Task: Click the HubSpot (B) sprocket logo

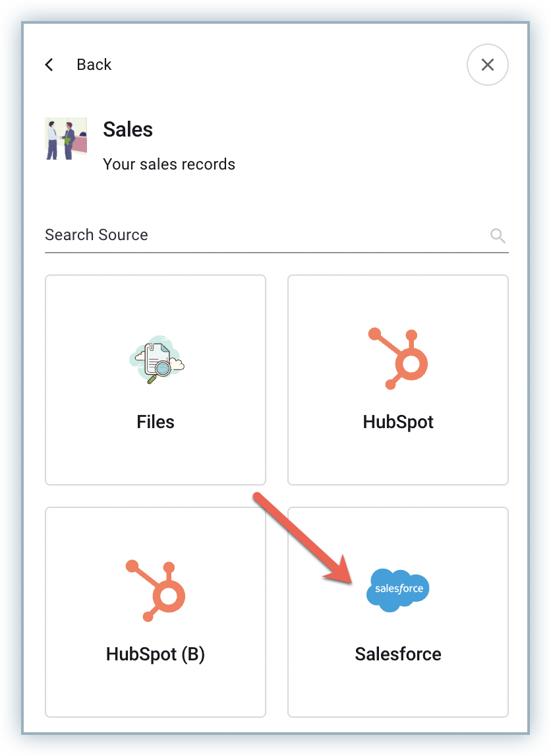Action: [156, 590]
